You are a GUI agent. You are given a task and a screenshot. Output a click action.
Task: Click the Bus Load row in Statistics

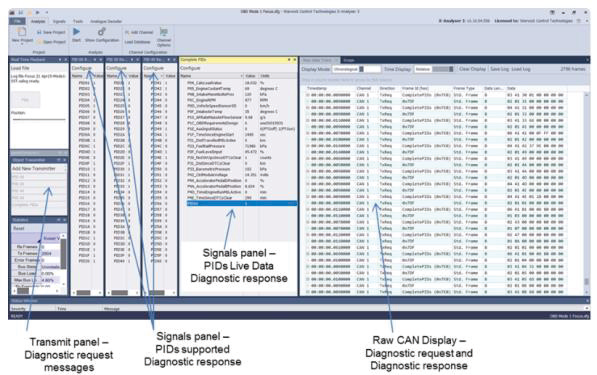[36, 273]
